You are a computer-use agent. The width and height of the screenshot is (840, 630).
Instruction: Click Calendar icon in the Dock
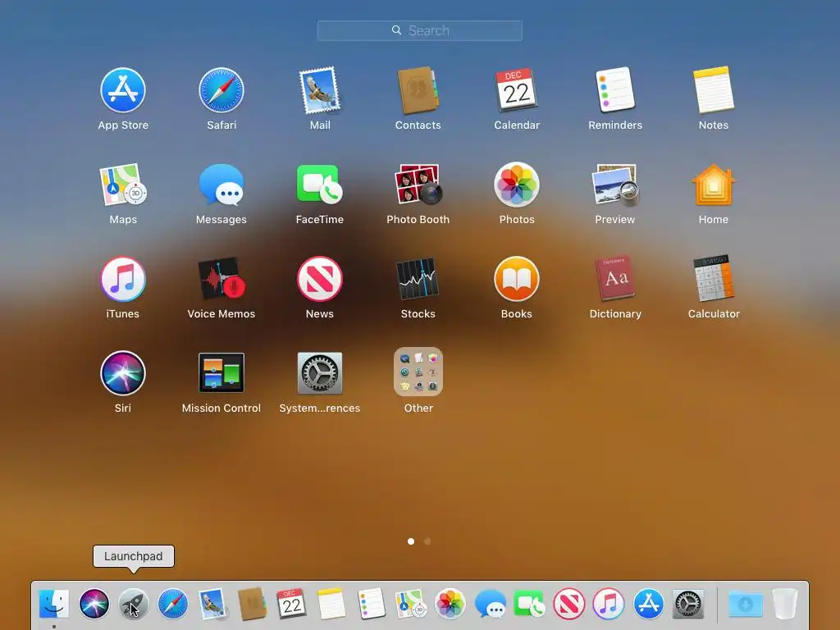coord(291,604)
